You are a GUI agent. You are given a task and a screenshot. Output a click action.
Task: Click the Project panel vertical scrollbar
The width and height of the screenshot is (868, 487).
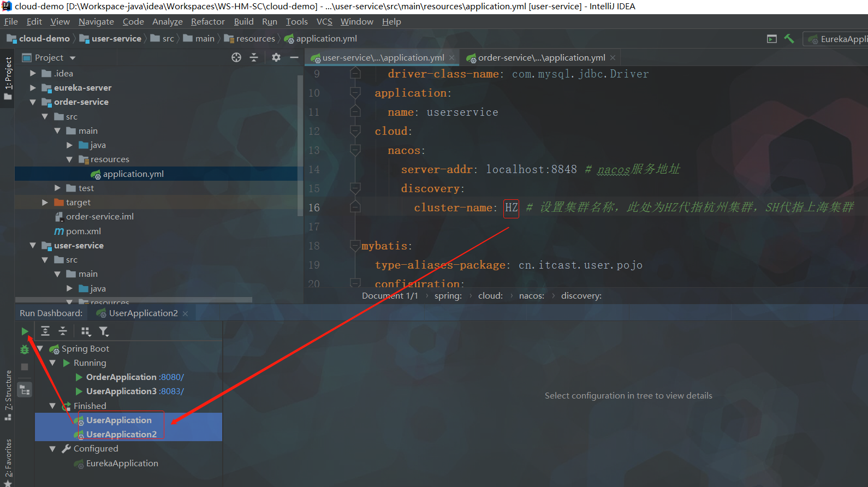point(300,145)
